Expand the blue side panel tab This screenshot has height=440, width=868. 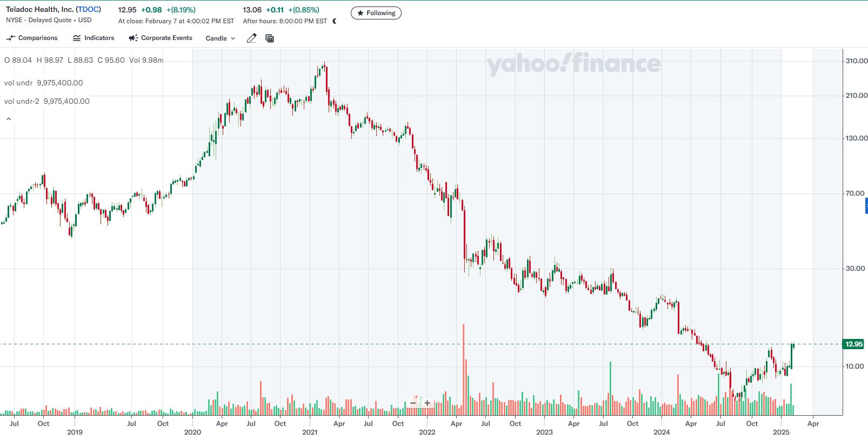tap(866, 205)
